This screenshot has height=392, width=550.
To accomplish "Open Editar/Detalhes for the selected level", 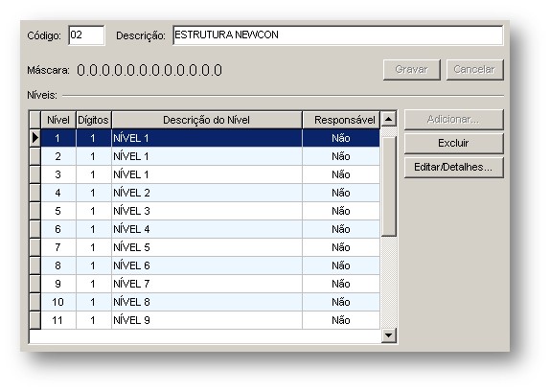I will (453, 167).
